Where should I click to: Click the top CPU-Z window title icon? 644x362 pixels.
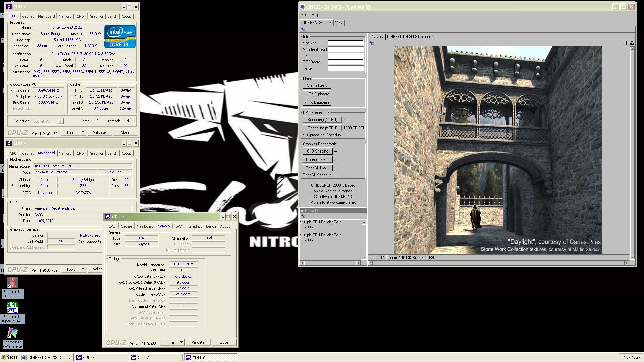[x=9, y=7]
